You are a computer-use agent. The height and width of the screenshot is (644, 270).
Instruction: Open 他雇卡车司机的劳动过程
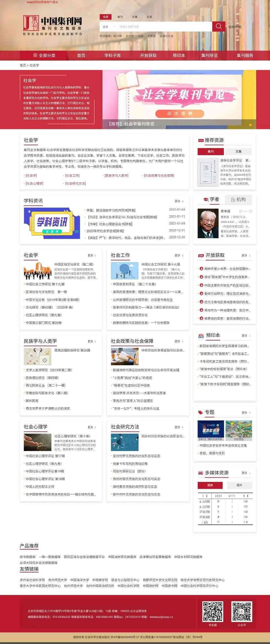click(x=130, y=464)
